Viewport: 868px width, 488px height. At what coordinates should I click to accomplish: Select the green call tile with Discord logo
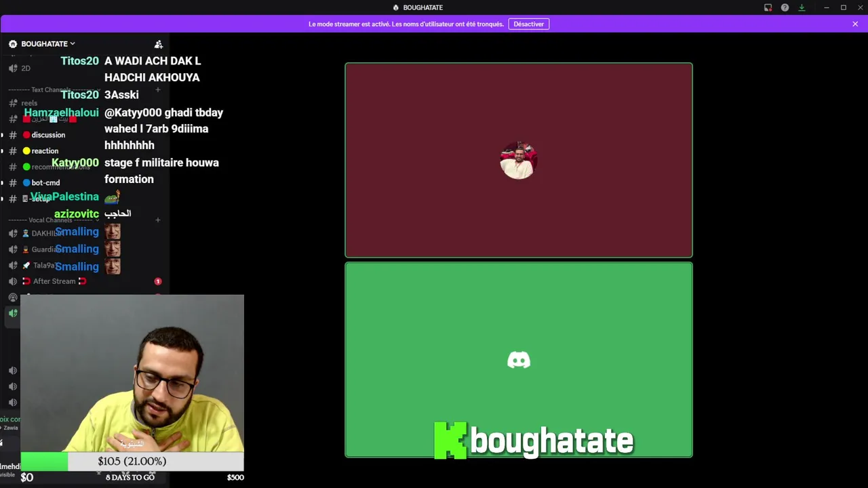point(519,360)
